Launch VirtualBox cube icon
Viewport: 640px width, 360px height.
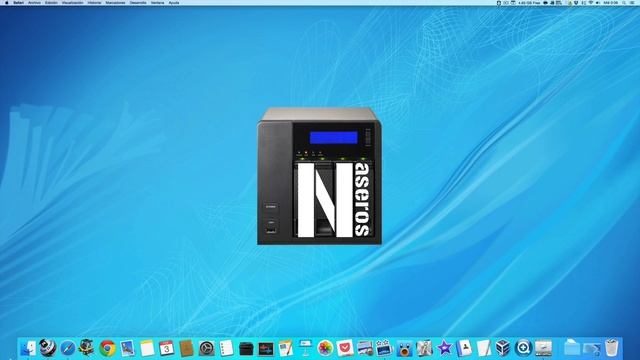coord(503,348)
